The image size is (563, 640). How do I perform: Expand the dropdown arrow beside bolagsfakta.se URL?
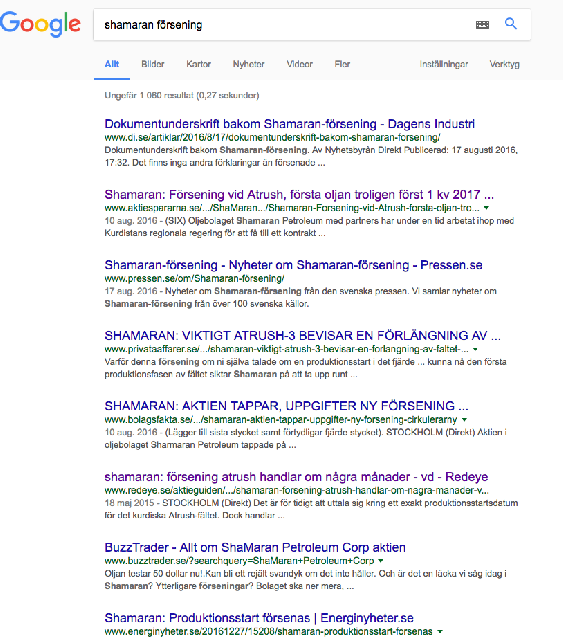pos(464,420)
